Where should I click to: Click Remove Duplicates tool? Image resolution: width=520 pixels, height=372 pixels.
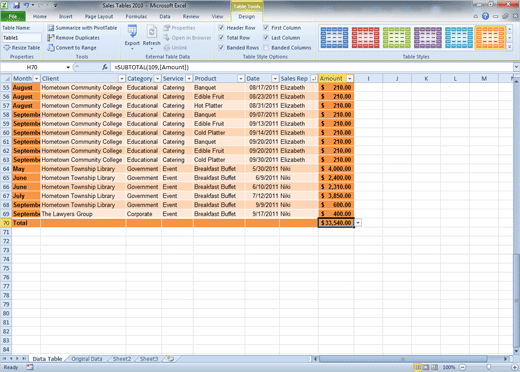74,38
